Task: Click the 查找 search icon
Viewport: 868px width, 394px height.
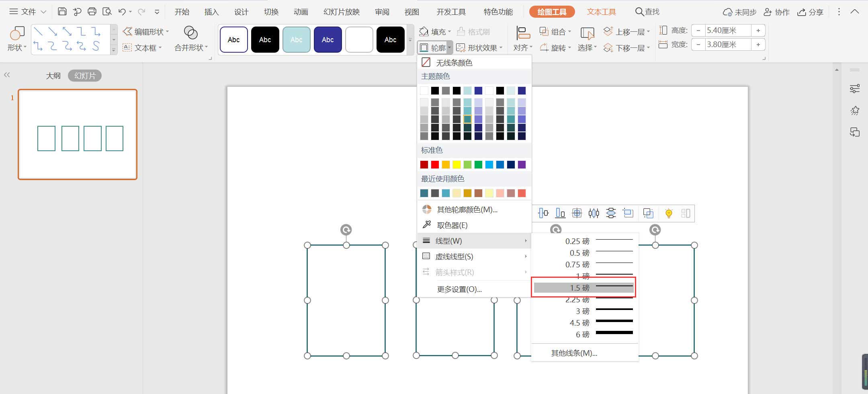Action: (647, 12)
